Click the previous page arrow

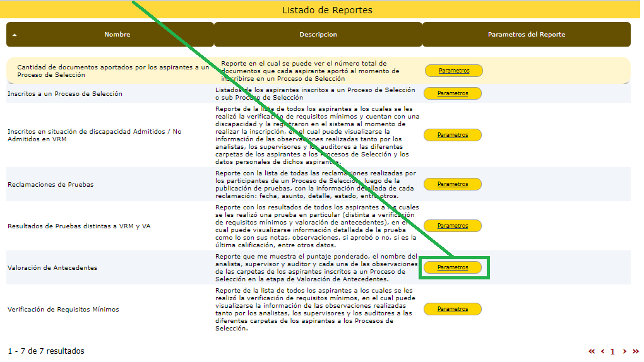point(603,351)
